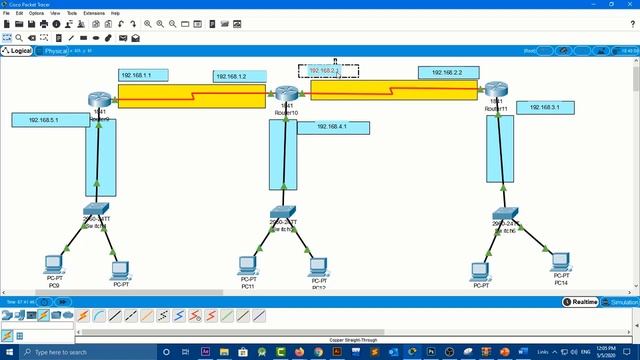Create a new file from toolbar
The width and height of the screenshot is (640, 360).
7,24
